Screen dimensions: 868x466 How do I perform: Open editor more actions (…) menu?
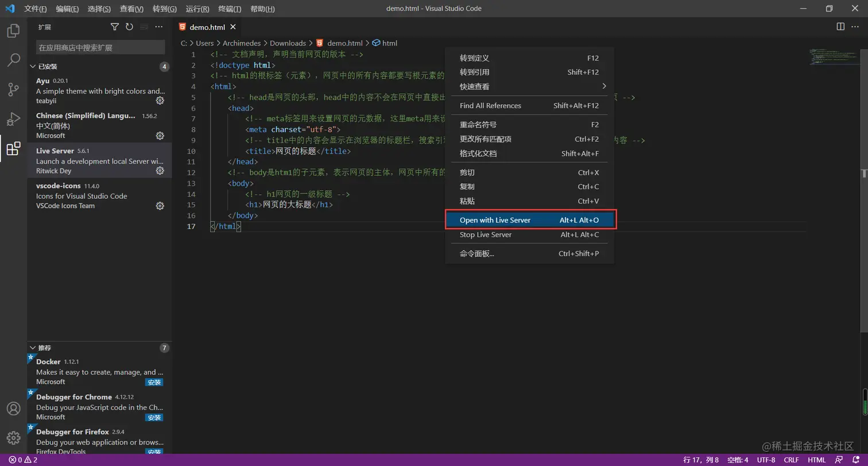[x=856, y=26]
